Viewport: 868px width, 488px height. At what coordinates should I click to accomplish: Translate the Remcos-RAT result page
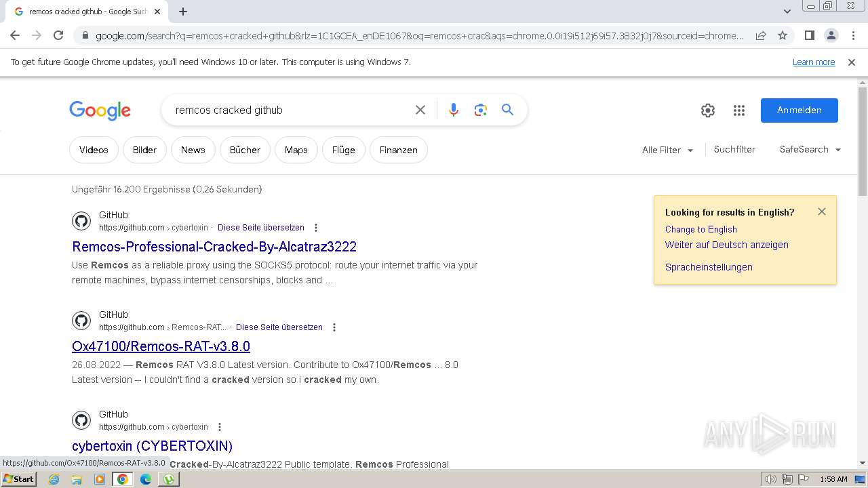(x=279, y=327)
